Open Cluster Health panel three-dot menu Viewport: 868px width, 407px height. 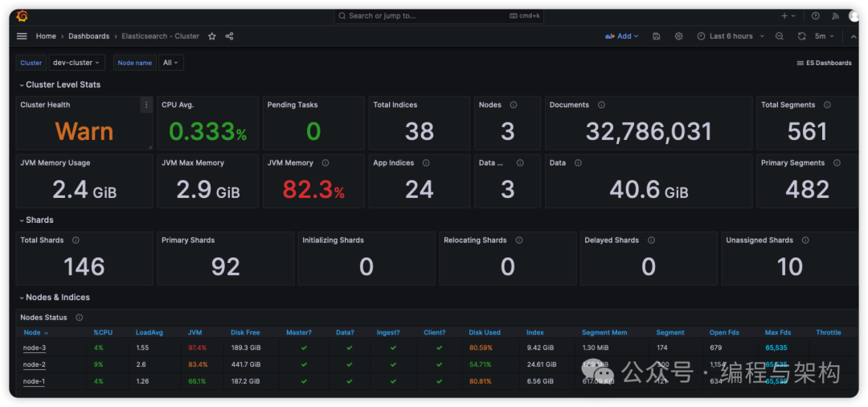tap(146, 105)
